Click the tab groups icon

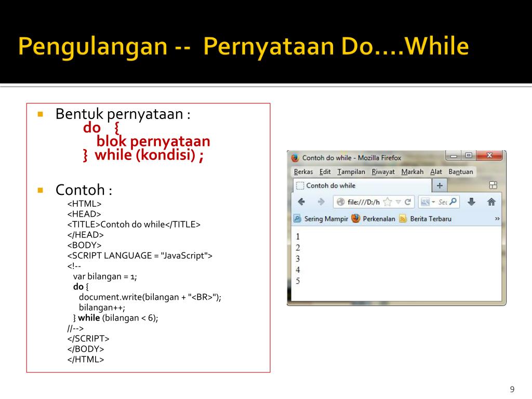tap(493, 185)
